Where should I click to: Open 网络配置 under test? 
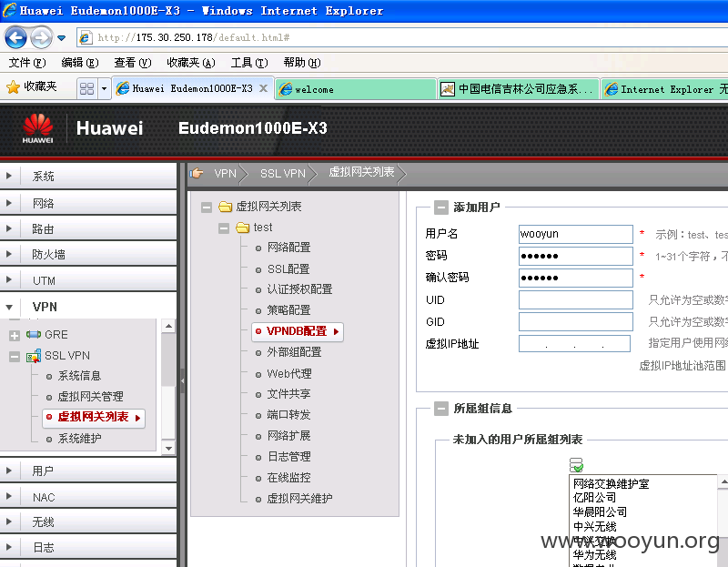(288, 248)
